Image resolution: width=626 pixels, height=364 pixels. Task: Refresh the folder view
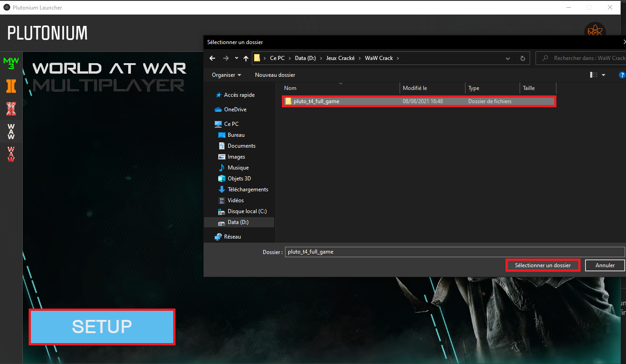coord(523,58)
